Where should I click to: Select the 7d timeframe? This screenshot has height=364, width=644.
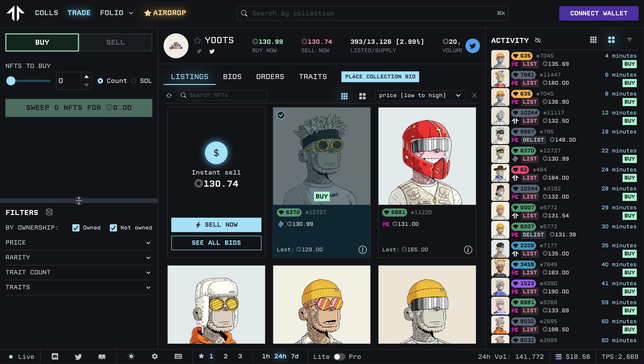coord(295,356)
